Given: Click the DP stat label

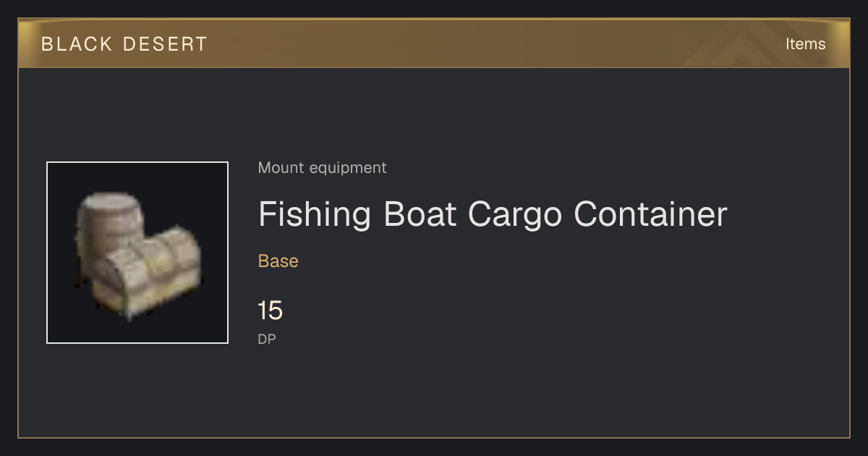Looking at the screenshot, I should (267, 339).
